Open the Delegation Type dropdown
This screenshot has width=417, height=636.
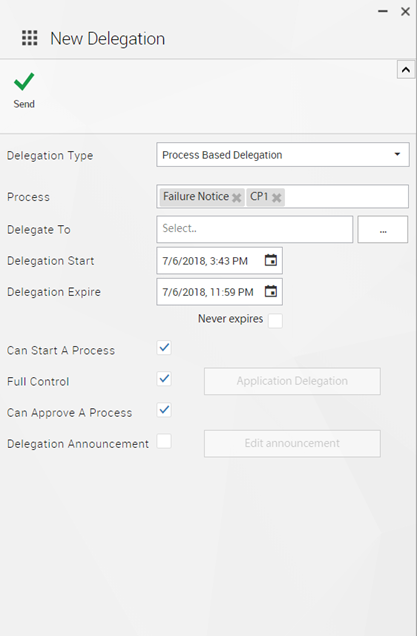pyautogui.click(x=283, y=155)
